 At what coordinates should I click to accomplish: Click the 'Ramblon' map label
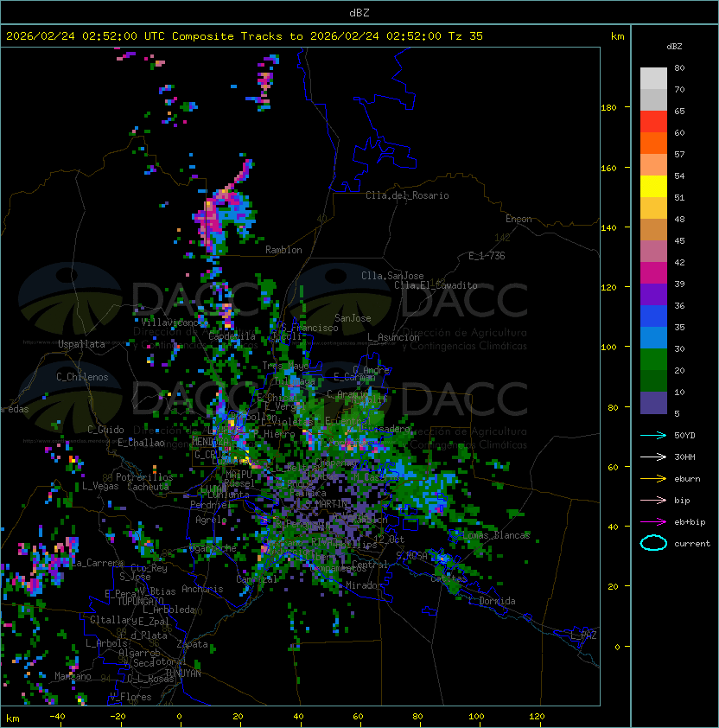coord(283,250)
